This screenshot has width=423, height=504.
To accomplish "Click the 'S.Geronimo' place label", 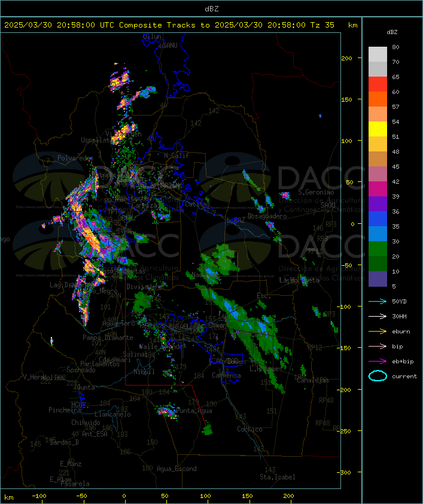I will point(316,192).
